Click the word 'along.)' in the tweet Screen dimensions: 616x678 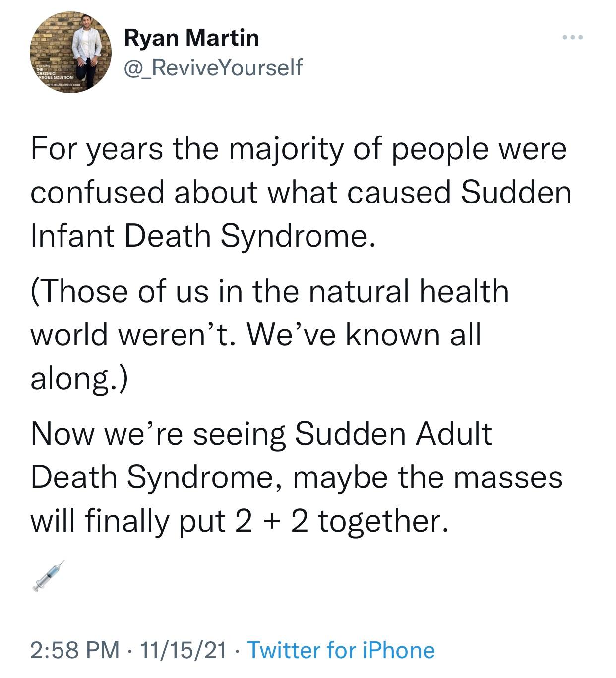click(79, 379)
